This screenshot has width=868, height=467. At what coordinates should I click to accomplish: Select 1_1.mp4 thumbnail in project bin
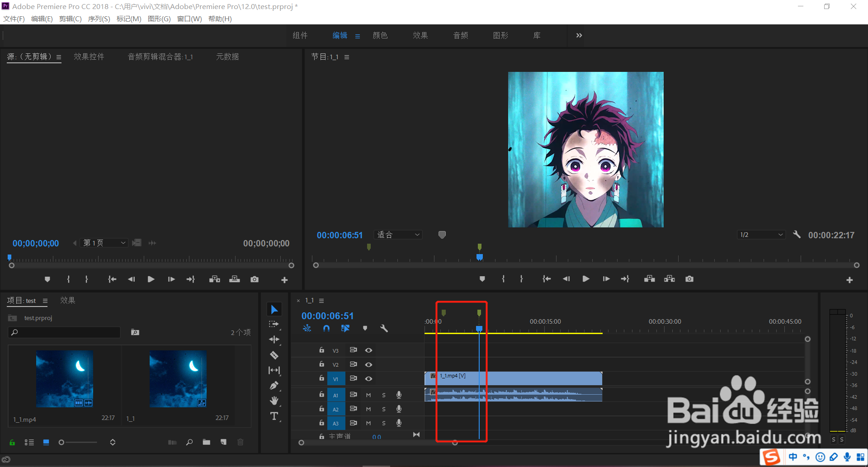click(x=65, y=379)
